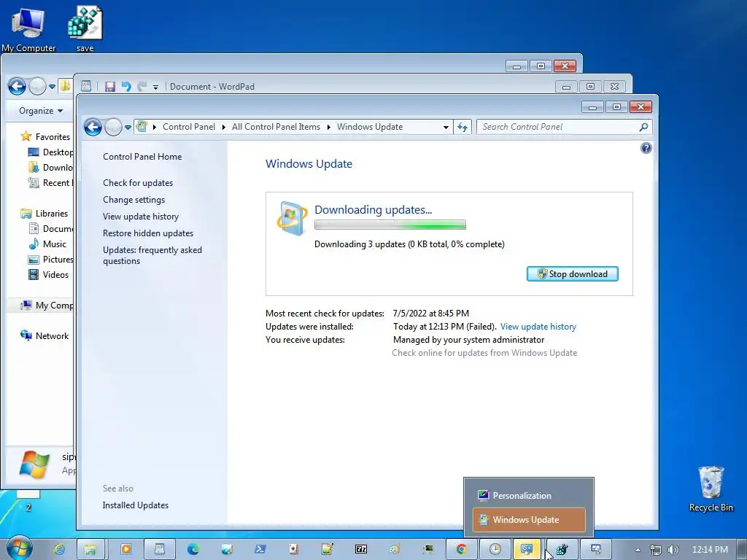Select the Control Panel breadcrumb
The width and height of the screenshot is (747, 560).
click(x=189, y=127)
